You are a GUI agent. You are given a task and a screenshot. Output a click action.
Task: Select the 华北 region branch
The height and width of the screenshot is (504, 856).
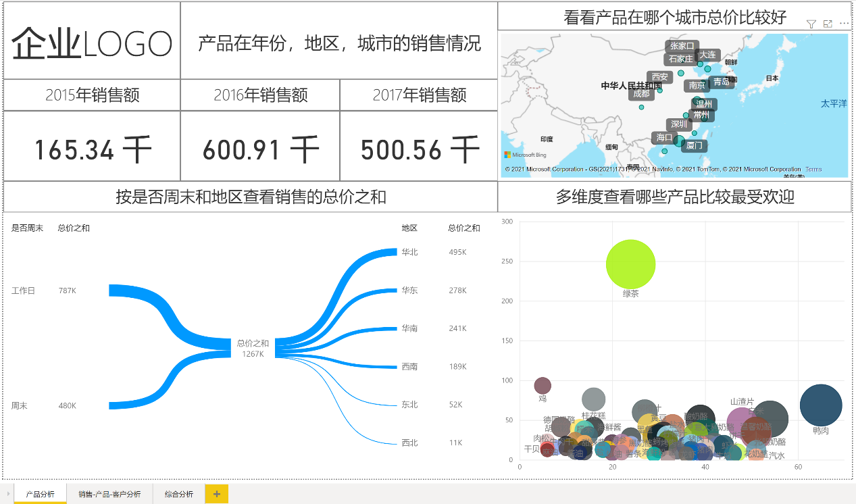click(x=409, y=252)
